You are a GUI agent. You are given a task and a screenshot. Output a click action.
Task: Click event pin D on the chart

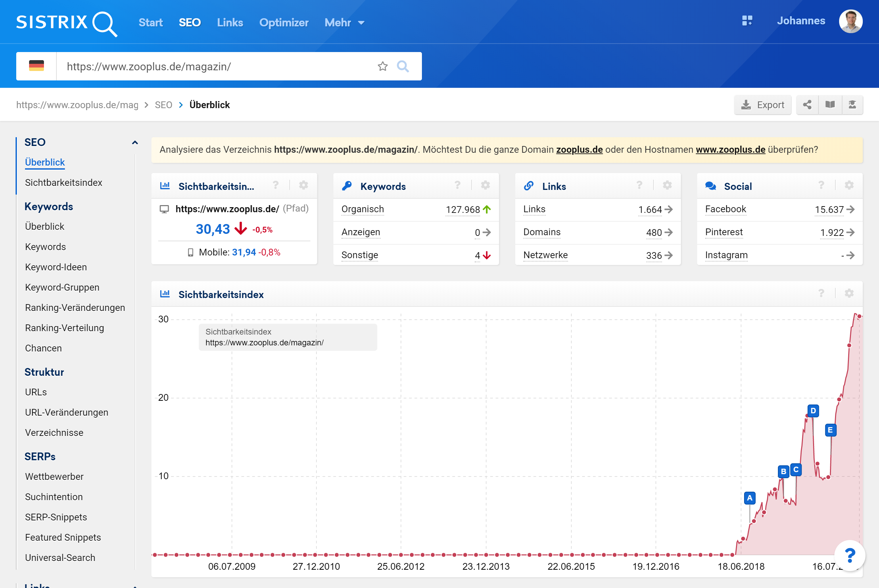click(x=813, y=411)
